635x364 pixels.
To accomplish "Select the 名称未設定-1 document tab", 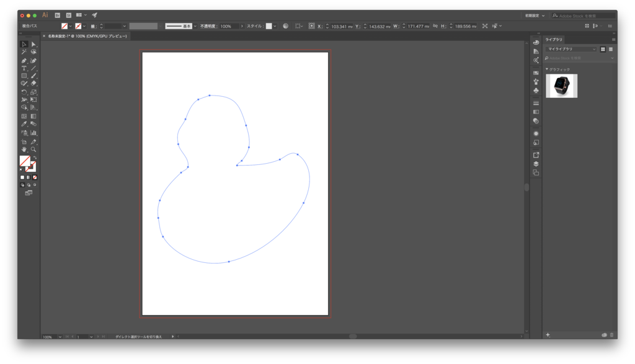I will point(87,36).
